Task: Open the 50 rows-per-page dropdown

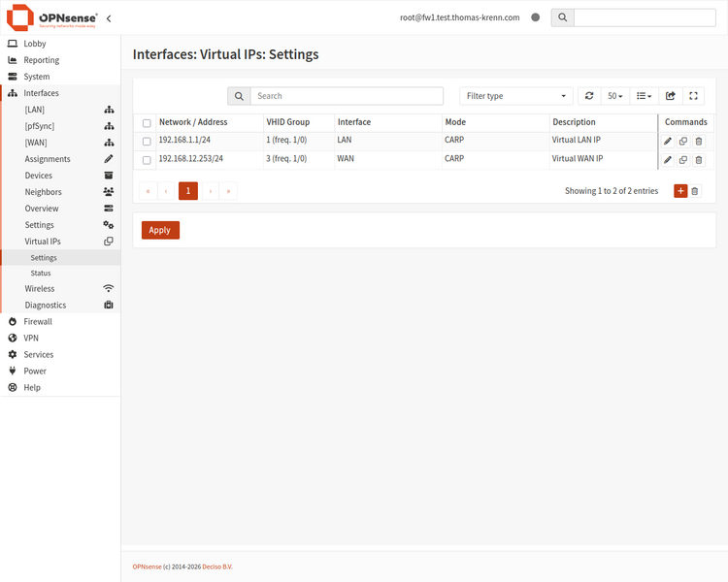Action: (x=615, y=96)
